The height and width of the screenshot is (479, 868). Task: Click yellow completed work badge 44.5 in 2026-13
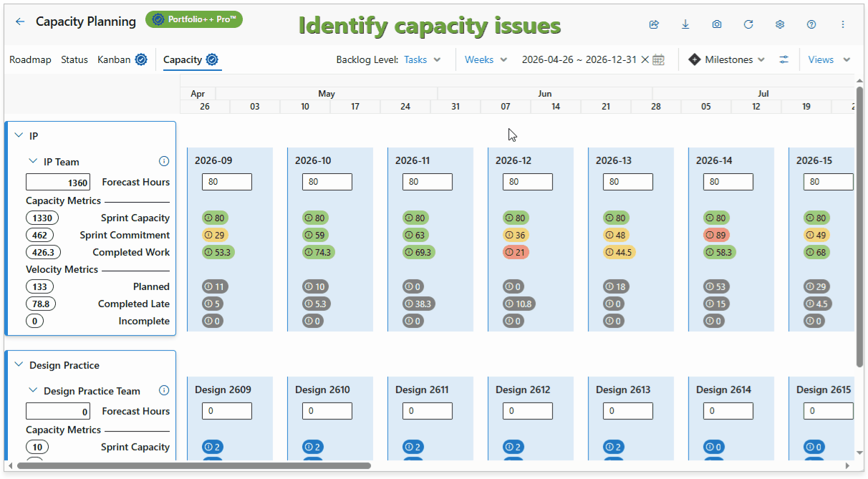619,252
